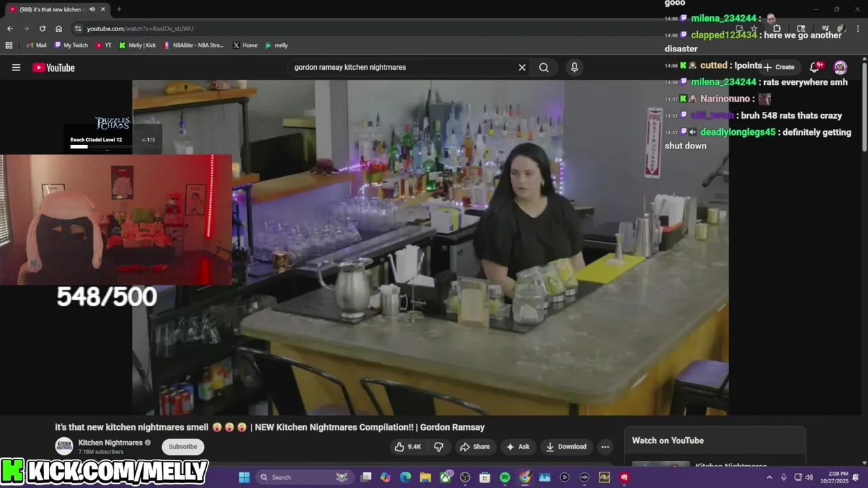Switch to Chrome on the taskbar
Image resolution: width=868 pixels, height=488 pixels.
(525, 477)
